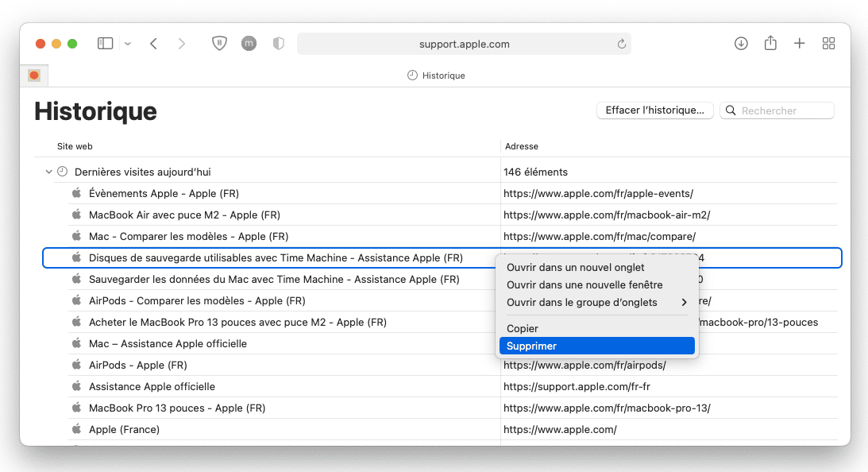This screenshot has height=472, width=868.
Task: Select the Évènements Apple - Apple (FR) row
Action: (442, 193)
